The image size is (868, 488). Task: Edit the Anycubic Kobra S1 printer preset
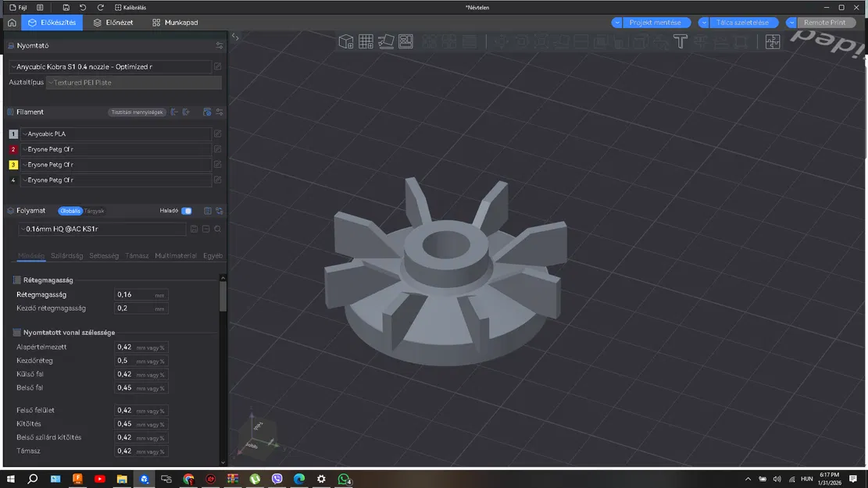pos(217,66)
